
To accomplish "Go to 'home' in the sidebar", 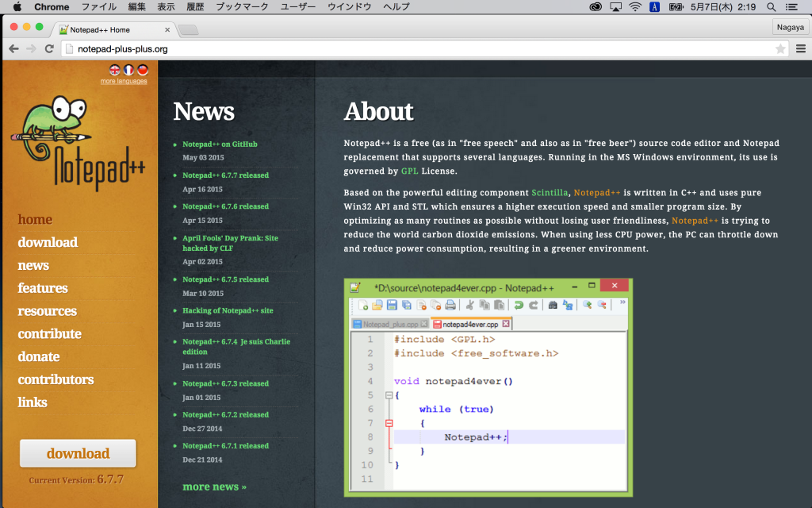I will (35, 219).
